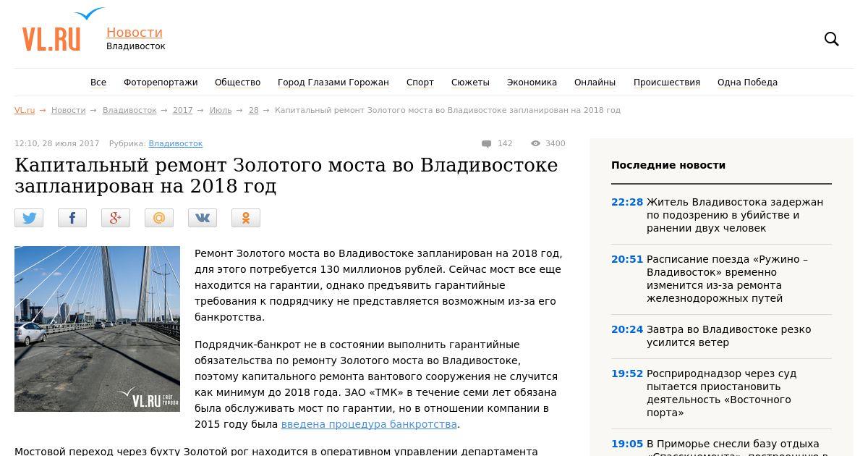The width and height of the screenshot is (868, 456).
Task: Click 28 breadcrumb link
Action: (x=253, y=110)
